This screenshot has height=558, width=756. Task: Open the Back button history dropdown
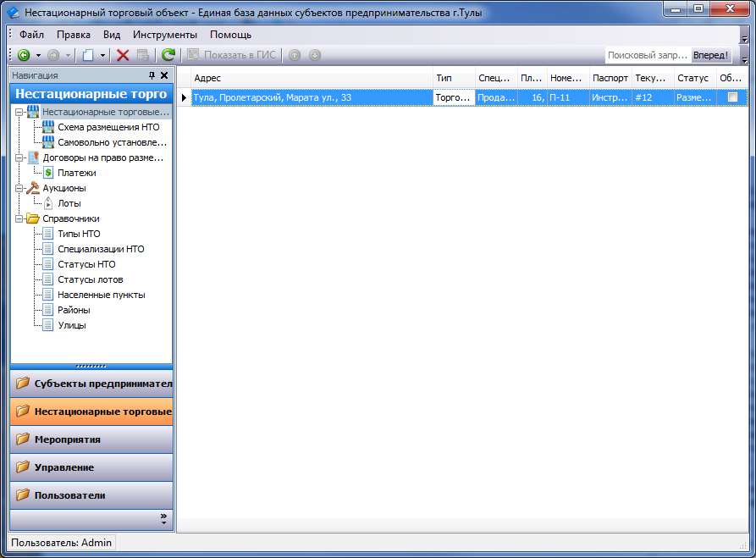pyautogui.click(x=39, y=56)
